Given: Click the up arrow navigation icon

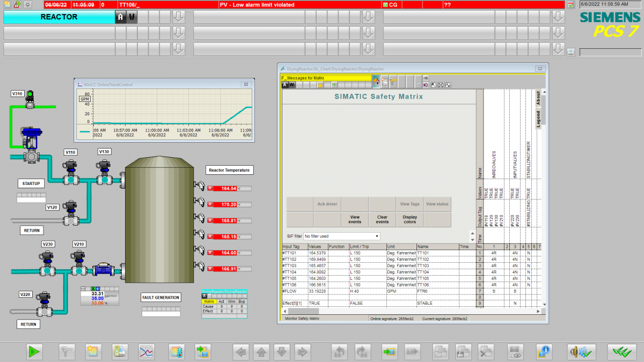Looking at the screenshot, I should tap(262, 352).
